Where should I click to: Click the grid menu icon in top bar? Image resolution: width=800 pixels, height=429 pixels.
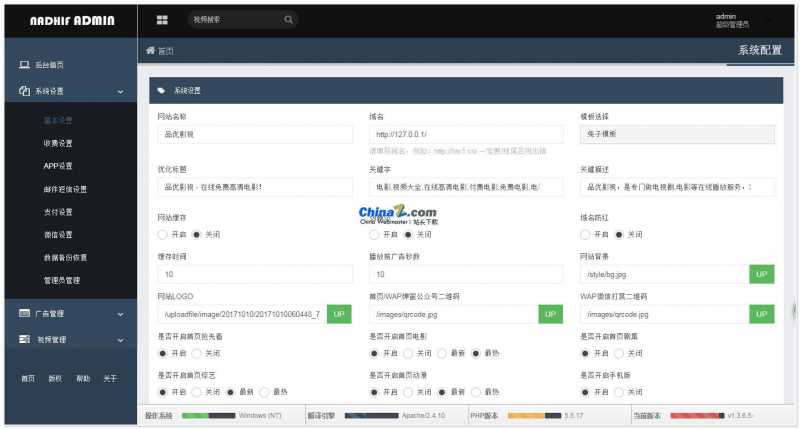click(162, 19)
